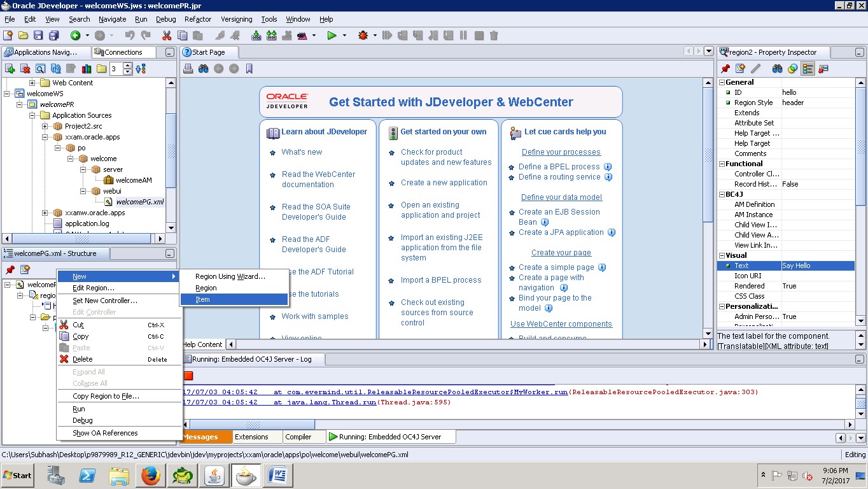Open the Windows Start button

tap(18, 476)
